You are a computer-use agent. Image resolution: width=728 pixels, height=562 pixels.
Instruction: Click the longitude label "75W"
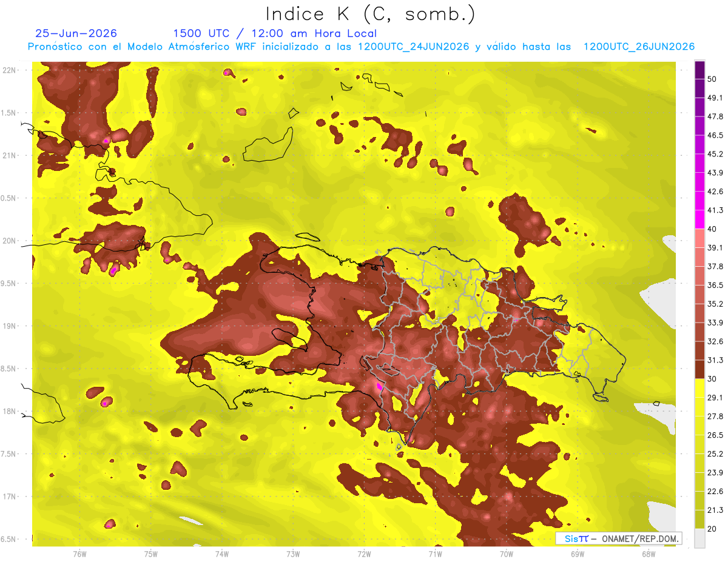(x=150, y=554)
